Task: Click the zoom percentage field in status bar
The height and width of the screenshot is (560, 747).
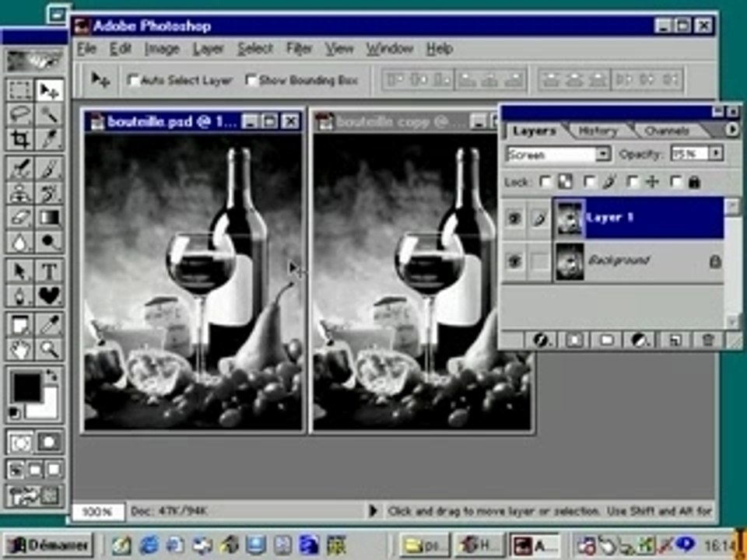Action: click(x=98, y=512)
